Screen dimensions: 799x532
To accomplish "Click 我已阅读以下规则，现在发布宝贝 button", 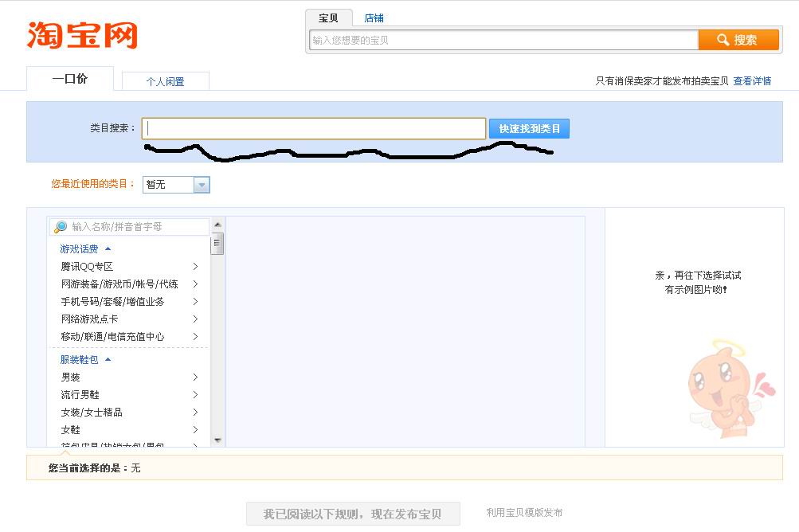I will [353, 514].
